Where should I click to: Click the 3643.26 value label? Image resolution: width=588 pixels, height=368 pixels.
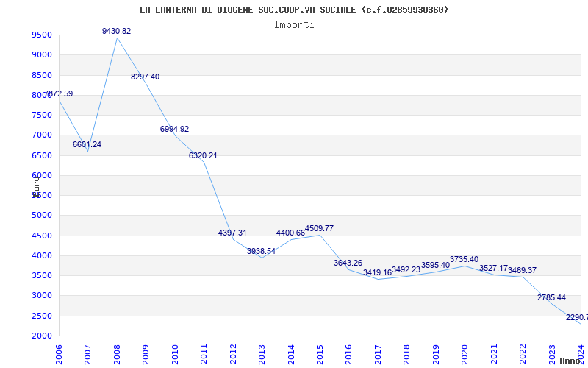348,263
